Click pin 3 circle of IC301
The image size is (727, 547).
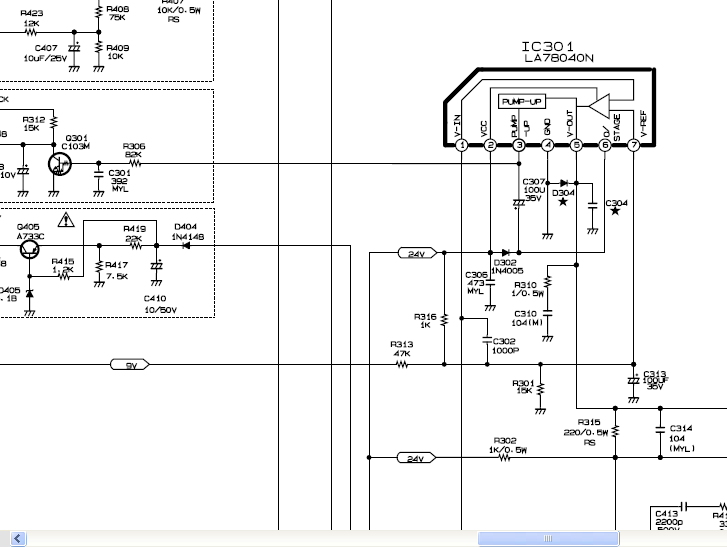(519, 145)
